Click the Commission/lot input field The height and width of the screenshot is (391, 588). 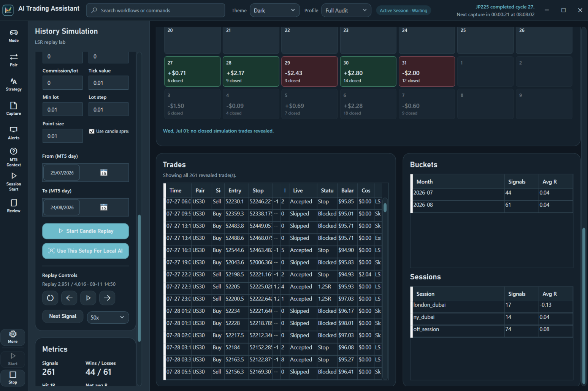62,83
